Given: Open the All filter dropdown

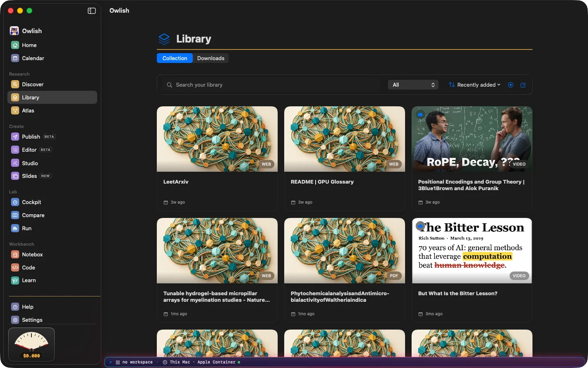Looking at the screenshot, I should (413, 85).
